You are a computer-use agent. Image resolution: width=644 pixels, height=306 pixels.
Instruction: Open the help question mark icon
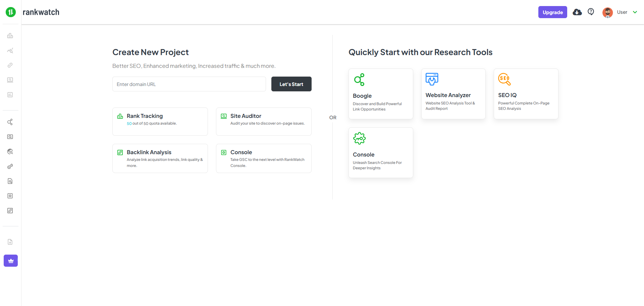pyautogui.click(x=591, y=12)
